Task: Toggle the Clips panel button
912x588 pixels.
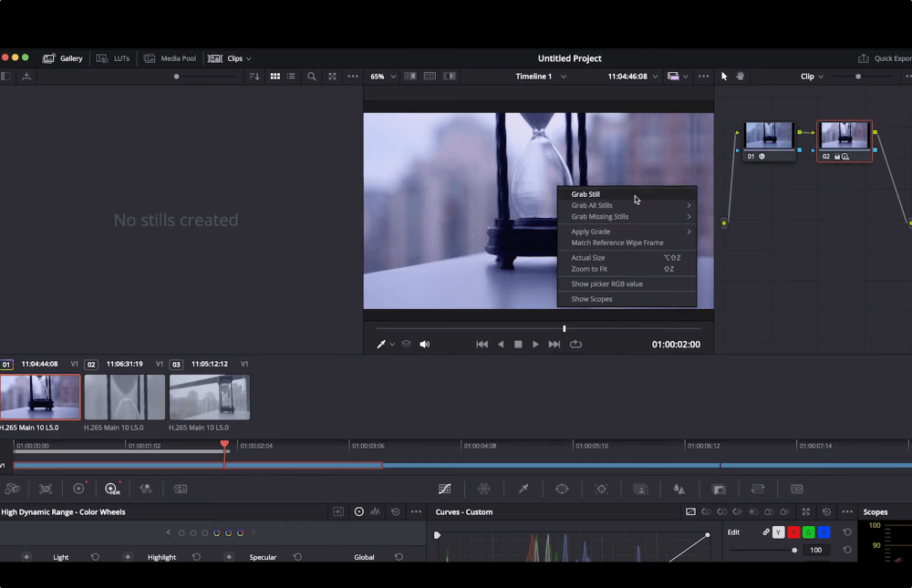Action: 225,58
